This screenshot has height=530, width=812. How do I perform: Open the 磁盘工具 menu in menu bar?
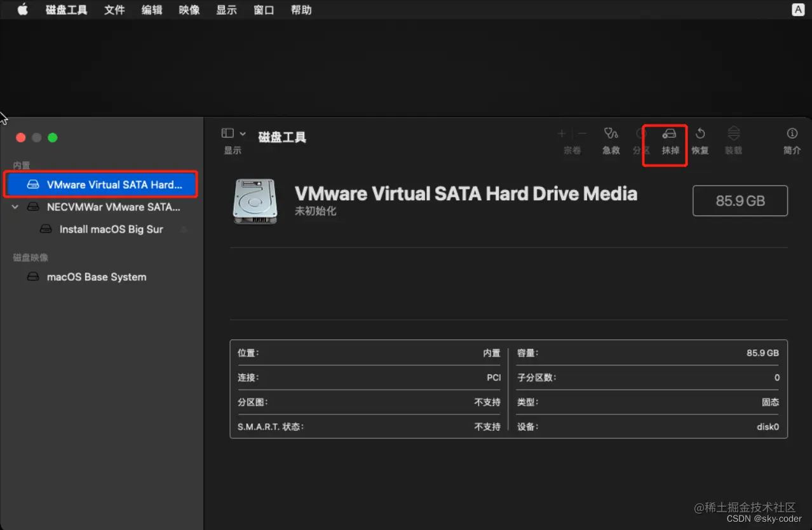coord(67,10)
